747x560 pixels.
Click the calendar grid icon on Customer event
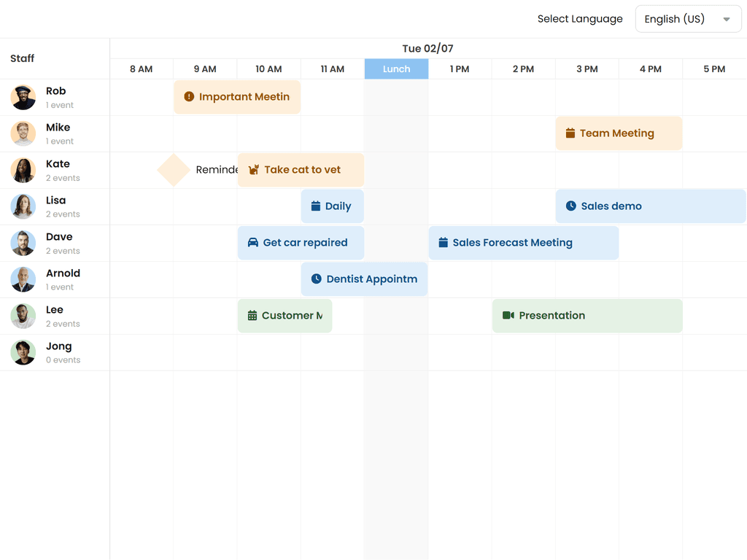point(252,316)
